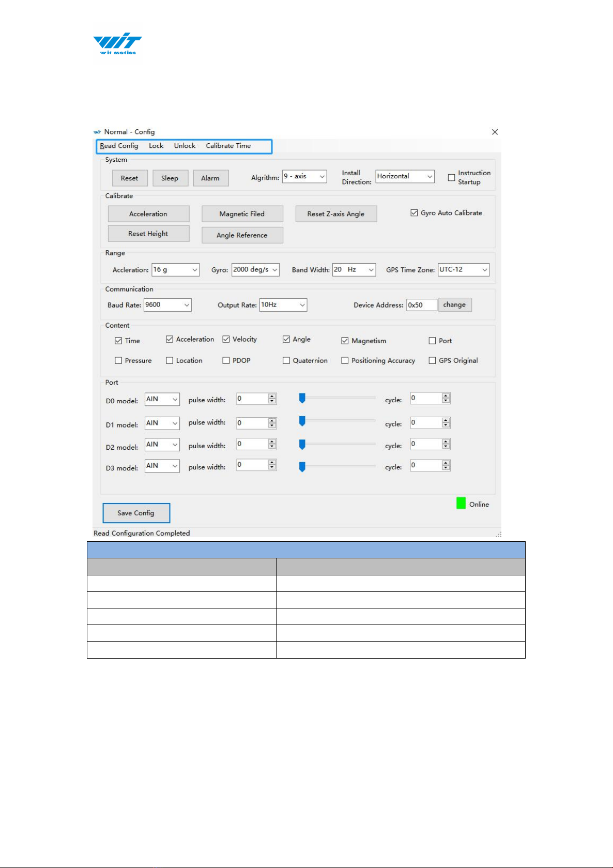613x868 pixels.
Task: Enable Quaternion content output
Action: [x=286, y=360]
